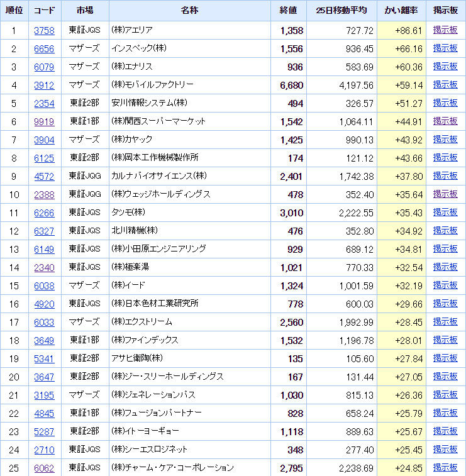Select the 4,197.56 moving average cell
This screenshot has height=476, width=466.
coord(341,85)
